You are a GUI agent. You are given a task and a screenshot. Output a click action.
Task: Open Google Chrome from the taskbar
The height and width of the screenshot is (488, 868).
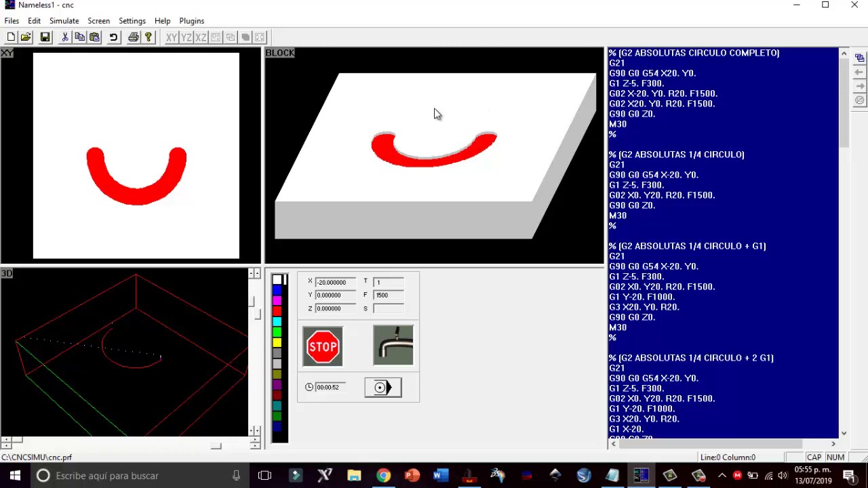(x=383, y=476)
